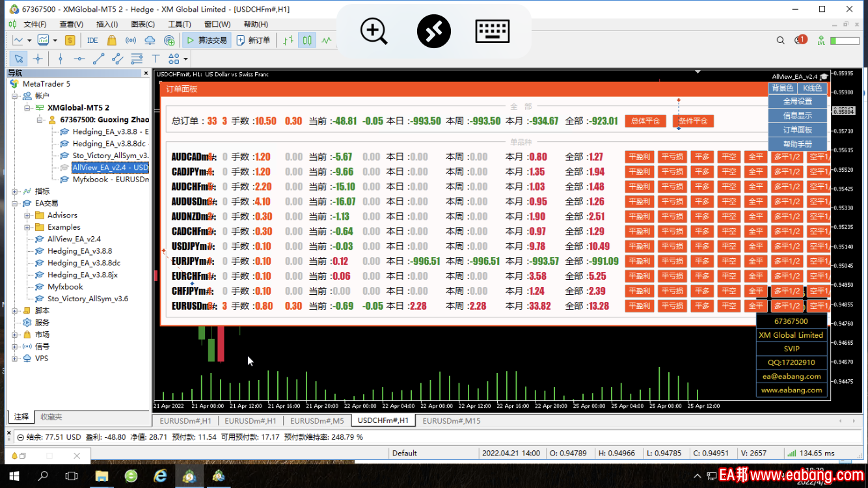Click the gold dollar sign toolbar icon
The width and height of the screenshot is (868, 488).
[70, 40]
